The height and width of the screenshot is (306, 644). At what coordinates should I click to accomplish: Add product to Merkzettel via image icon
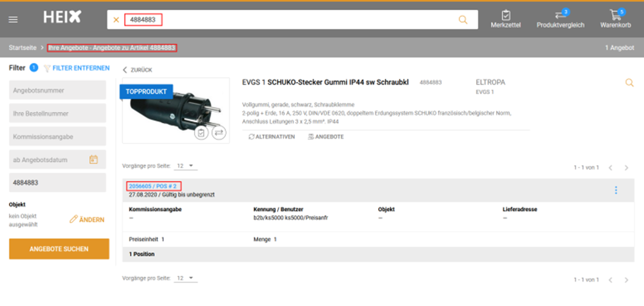(201, 133)
